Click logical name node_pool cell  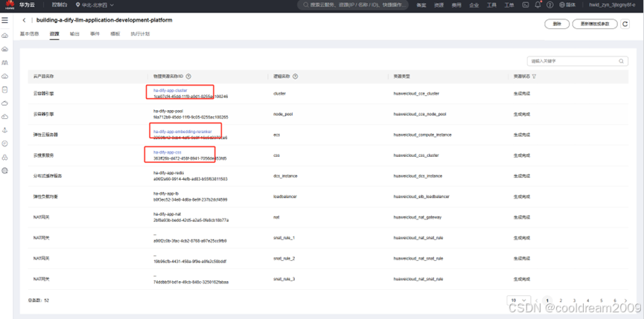(x=283, y=115)
